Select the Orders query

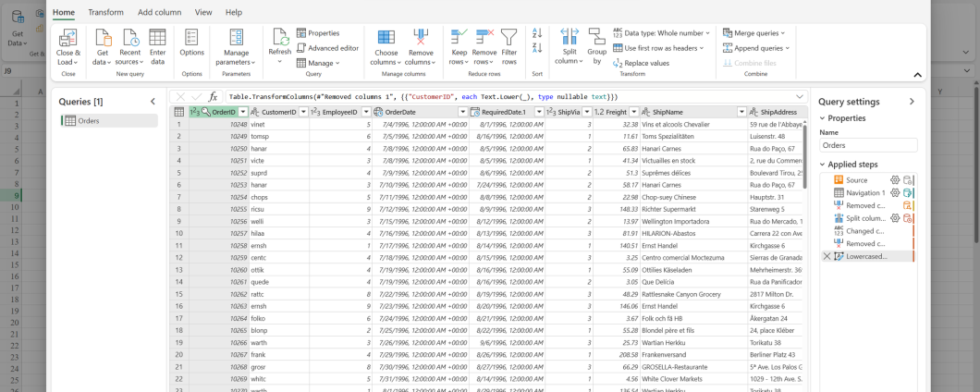[109, 121]
